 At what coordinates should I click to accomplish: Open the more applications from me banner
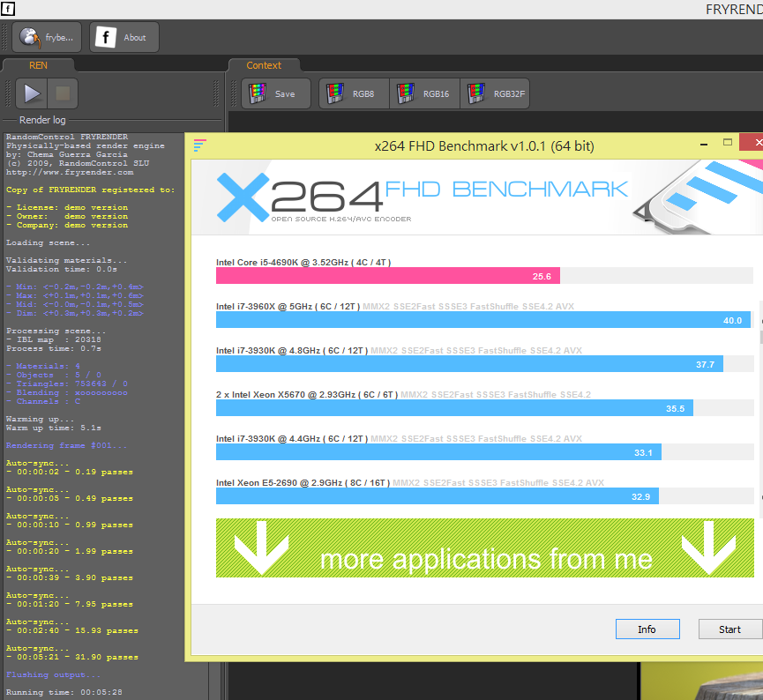coord(484,547)
